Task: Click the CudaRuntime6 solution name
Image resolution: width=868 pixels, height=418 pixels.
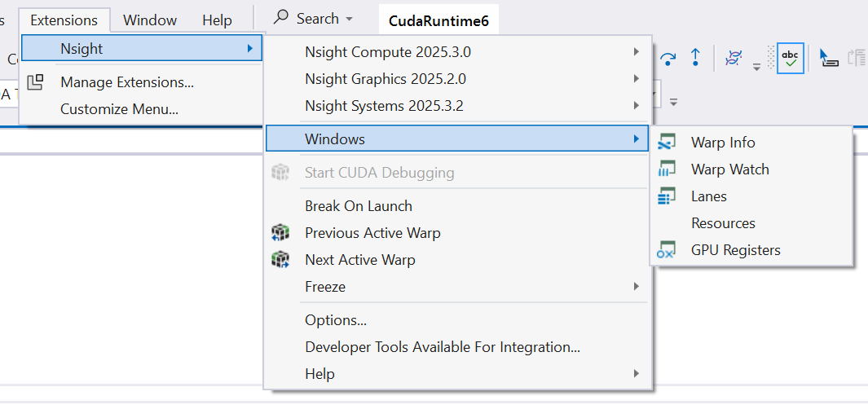Action: click(439, 21)
